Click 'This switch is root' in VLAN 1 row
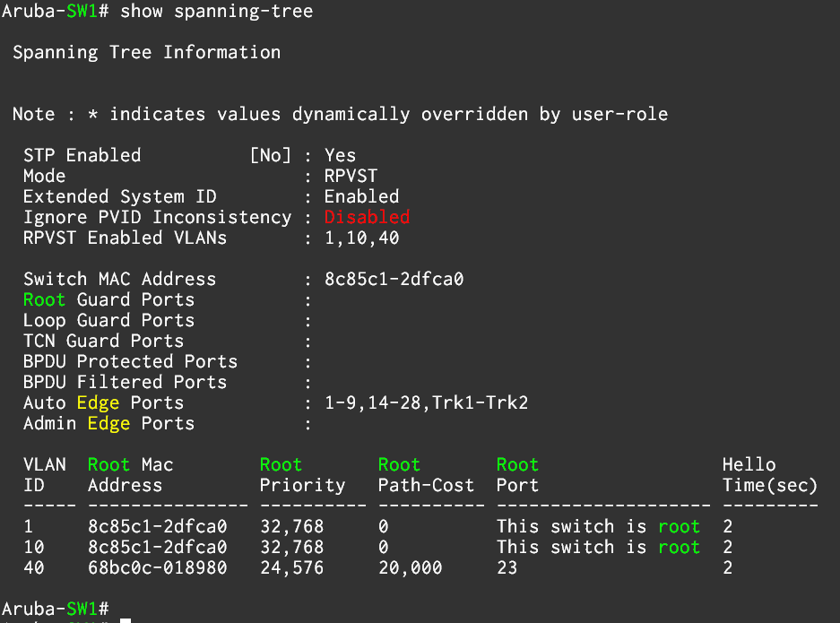 point(598,526)
